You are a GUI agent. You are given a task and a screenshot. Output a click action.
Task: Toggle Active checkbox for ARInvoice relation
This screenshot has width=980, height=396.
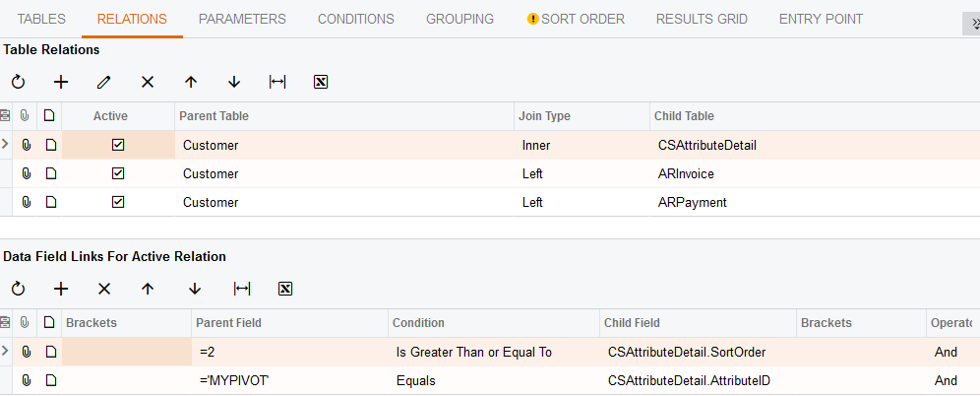tap(118, 174)
